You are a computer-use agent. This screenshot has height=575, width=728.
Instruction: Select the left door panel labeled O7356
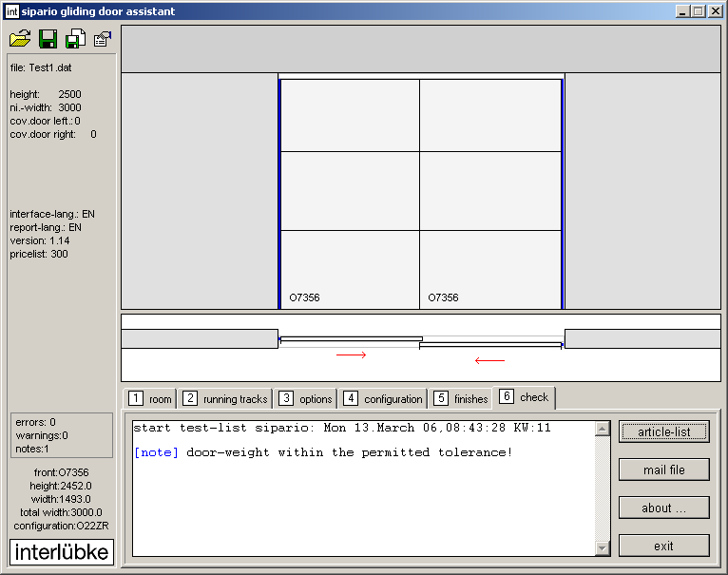pyautogui.click(x=350, y=193)
